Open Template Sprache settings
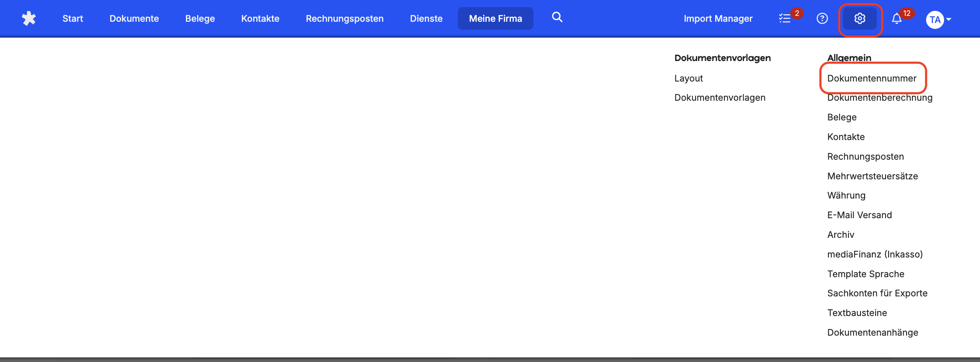Viewport: 980px width, 362px height. [866, 274]
